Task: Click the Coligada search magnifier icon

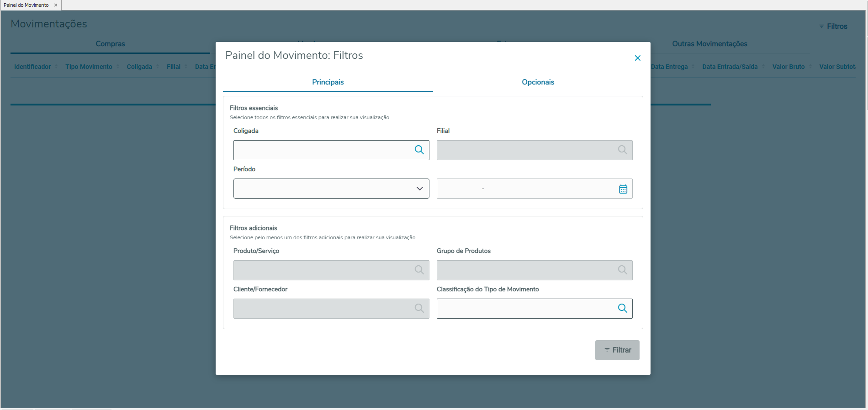Action: [x=419, y=150]
